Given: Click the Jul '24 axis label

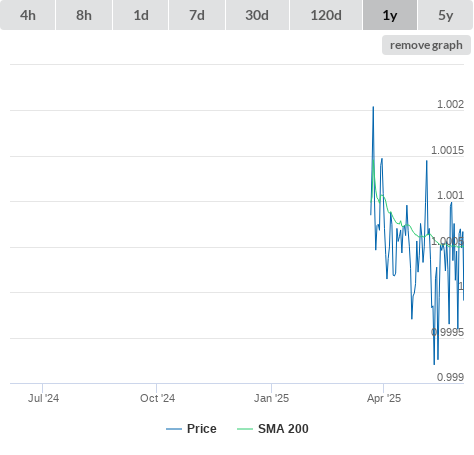Looking at the screenshot, I should click(x=43, y=398).
